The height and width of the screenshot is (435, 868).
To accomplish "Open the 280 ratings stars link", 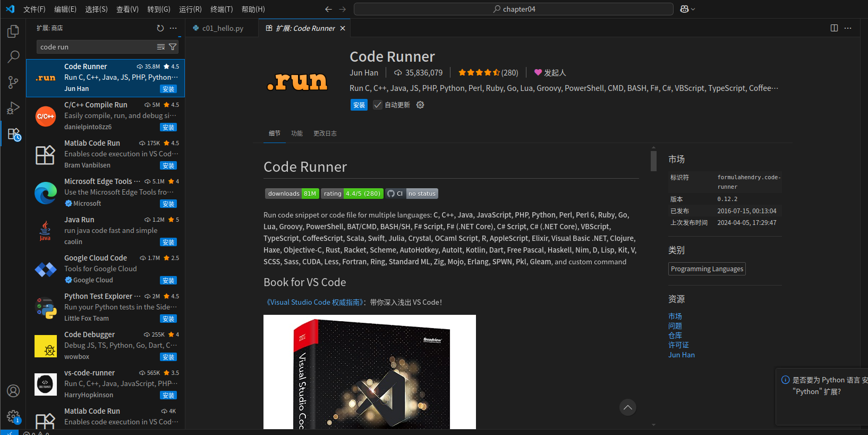I will pos(488,73).
